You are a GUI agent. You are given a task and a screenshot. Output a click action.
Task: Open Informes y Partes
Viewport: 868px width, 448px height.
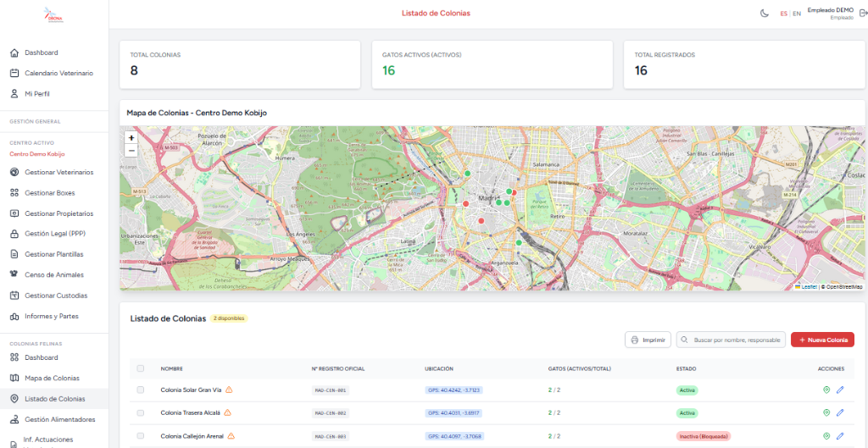click(53, 317)
